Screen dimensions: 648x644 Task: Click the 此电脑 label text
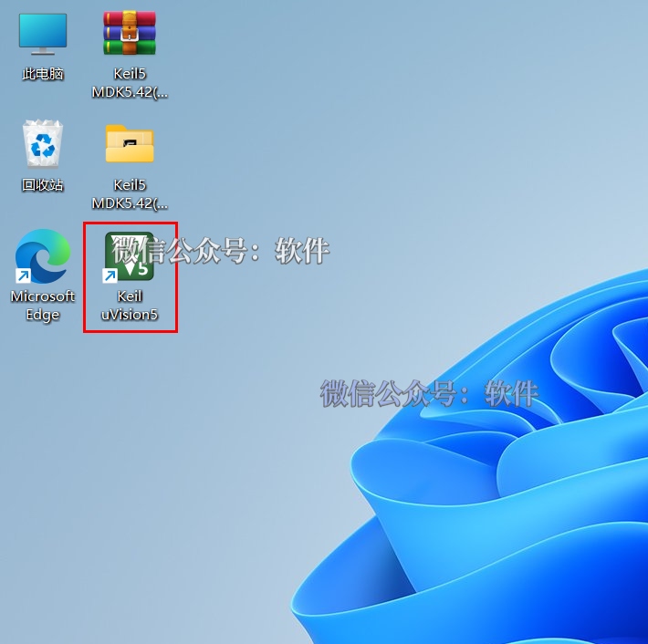(43, 74)
